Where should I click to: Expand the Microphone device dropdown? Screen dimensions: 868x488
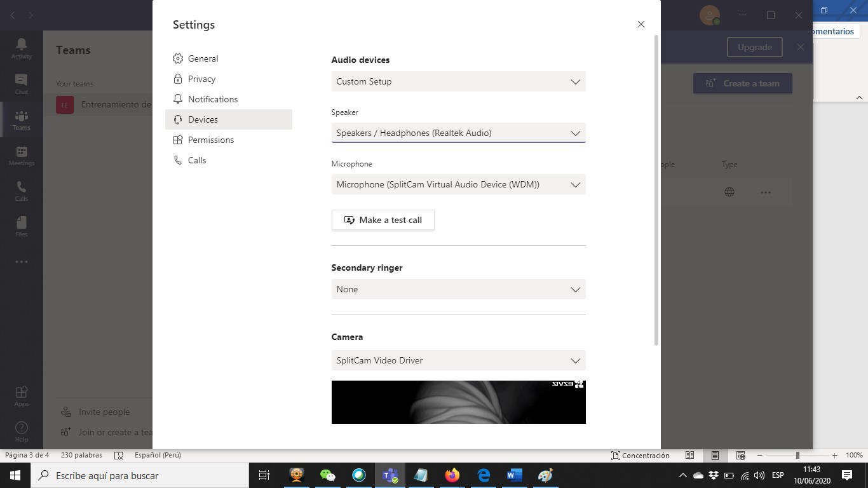coord(458,184)
